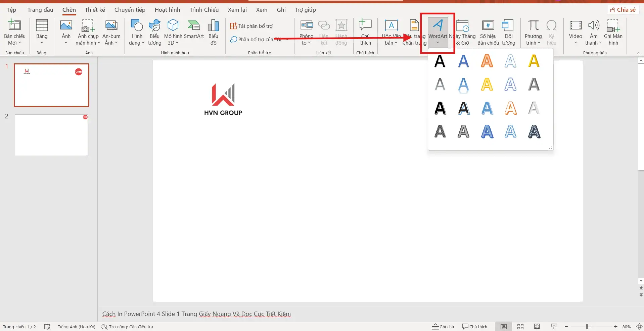Switch to the Thiết kế tab
This screenshot has width=644, height=331.
95,10
